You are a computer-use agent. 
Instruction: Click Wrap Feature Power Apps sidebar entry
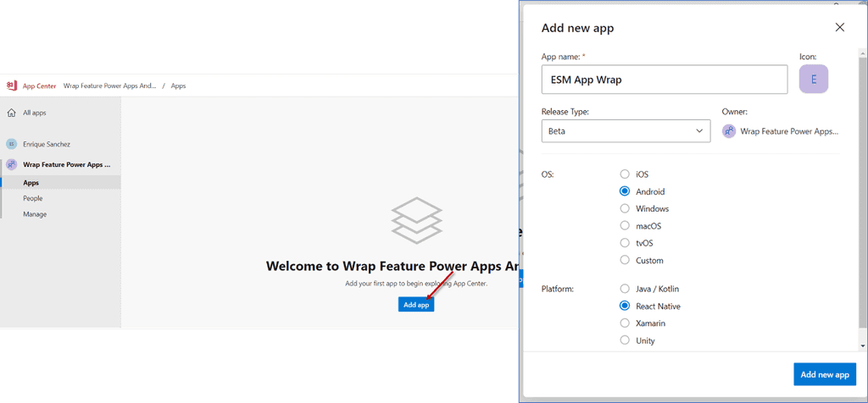(x=66, y=165)
